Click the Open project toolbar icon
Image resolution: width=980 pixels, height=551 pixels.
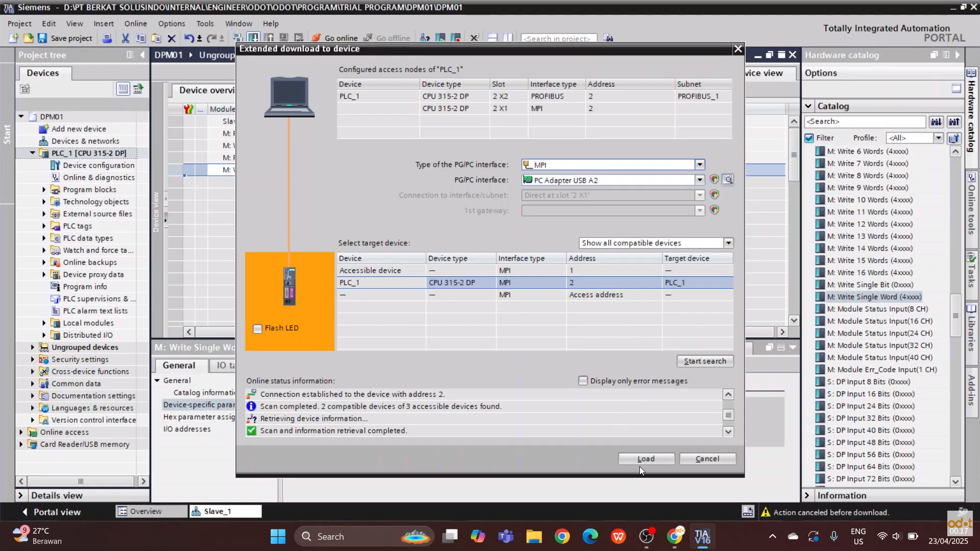[x=28, y=38]
